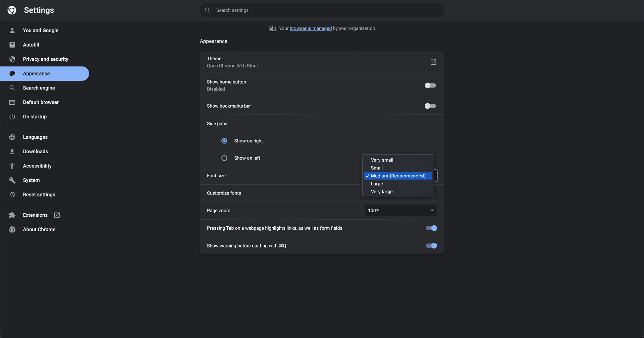The width and height of the screenshot is (644, 338).
Task: Choose Very large font size option
Action: coord(382,192)
